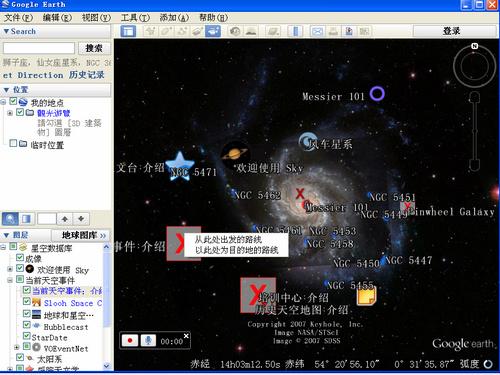Open the 地球图库 gallery button
Viewport: 500px width, 375px height.
81,235
